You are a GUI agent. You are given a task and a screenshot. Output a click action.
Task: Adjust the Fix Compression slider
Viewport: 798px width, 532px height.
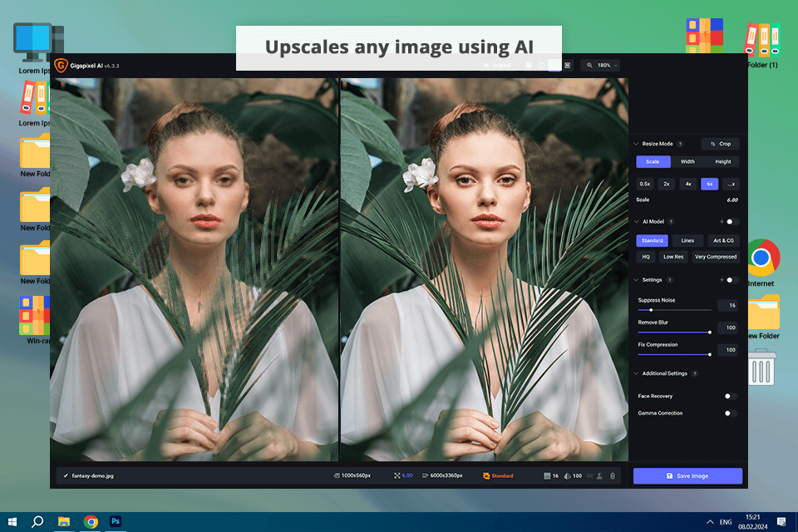674,355
